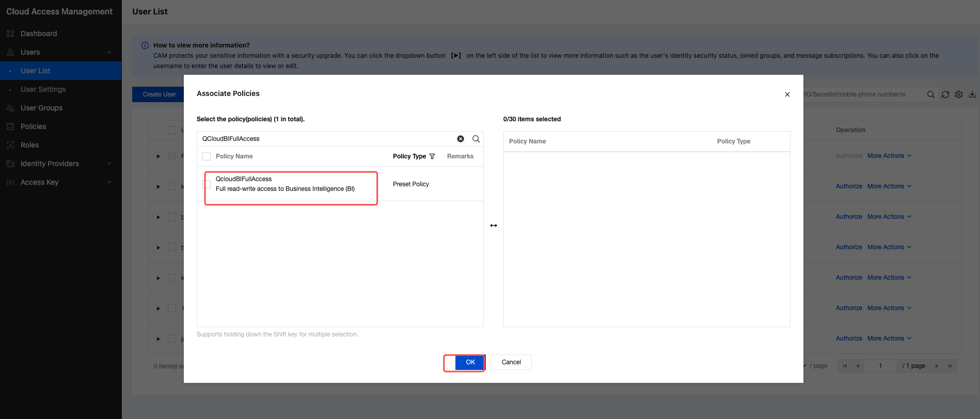Click the info icon beside 'How to view more information?'

[145, 45]
